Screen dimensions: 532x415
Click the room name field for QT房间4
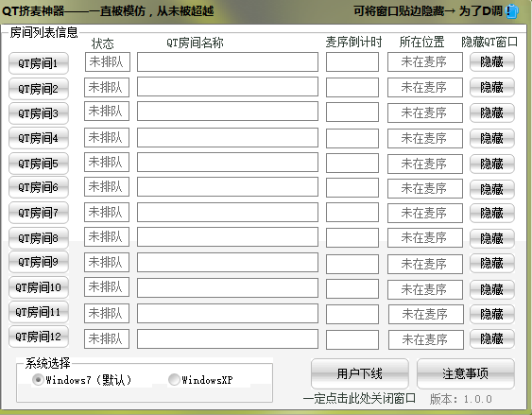click(x=228, y=137)
